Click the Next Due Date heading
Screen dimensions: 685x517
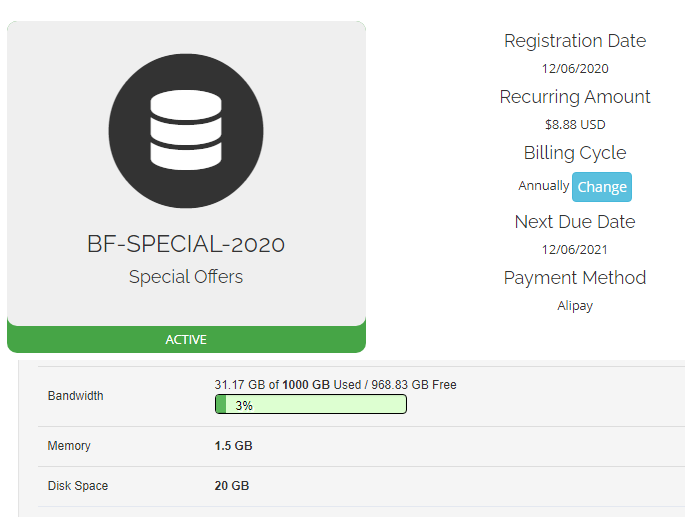click(x=575, y=222)
